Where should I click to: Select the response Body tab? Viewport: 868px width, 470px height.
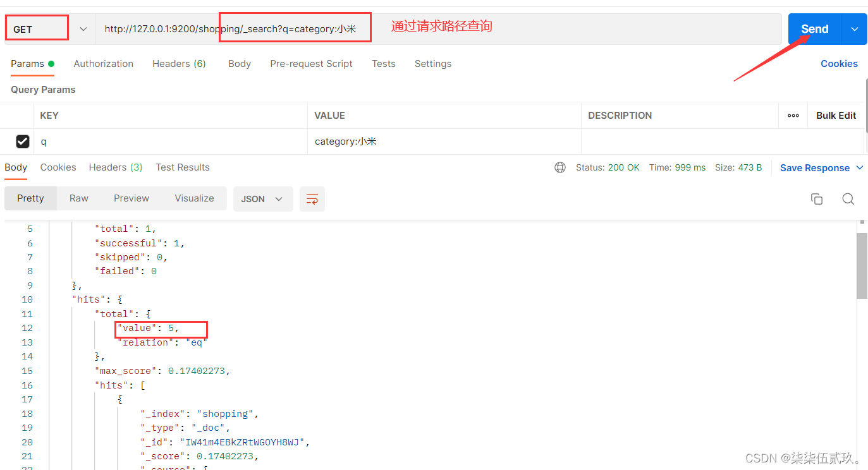[16, 167]
